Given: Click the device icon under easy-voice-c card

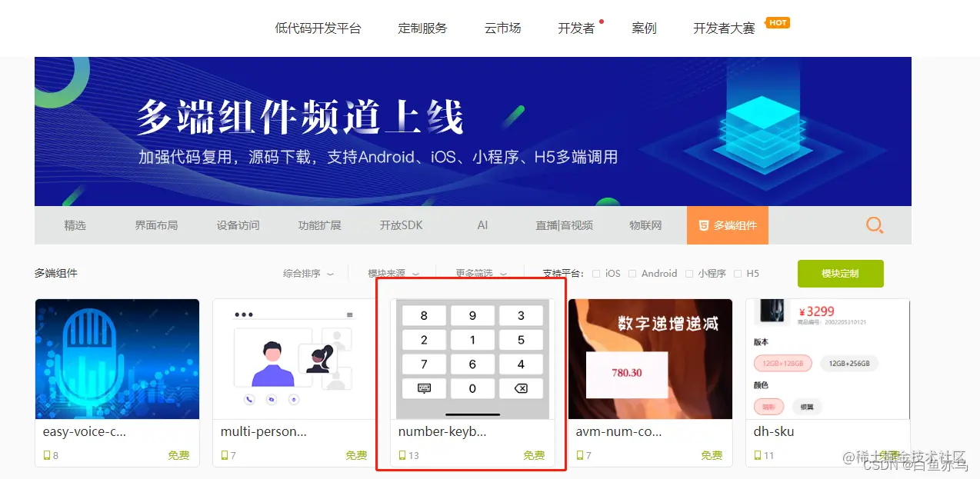Looking at the screenshot, I should [x=47, y=455].
